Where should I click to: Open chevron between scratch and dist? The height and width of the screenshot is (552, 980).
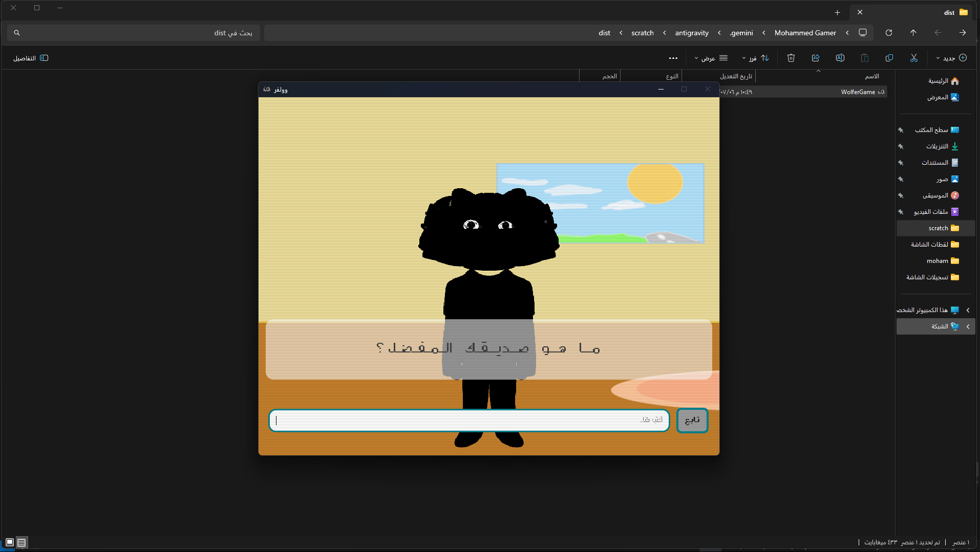[621, 33]
